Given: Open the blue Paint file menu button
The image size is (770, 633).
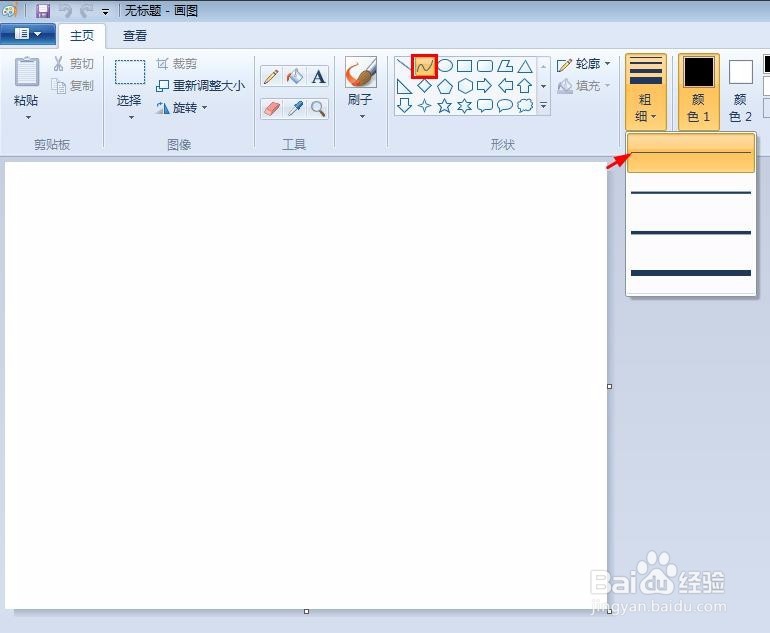Looking at the screenshot, I should (x=28, y=34).
